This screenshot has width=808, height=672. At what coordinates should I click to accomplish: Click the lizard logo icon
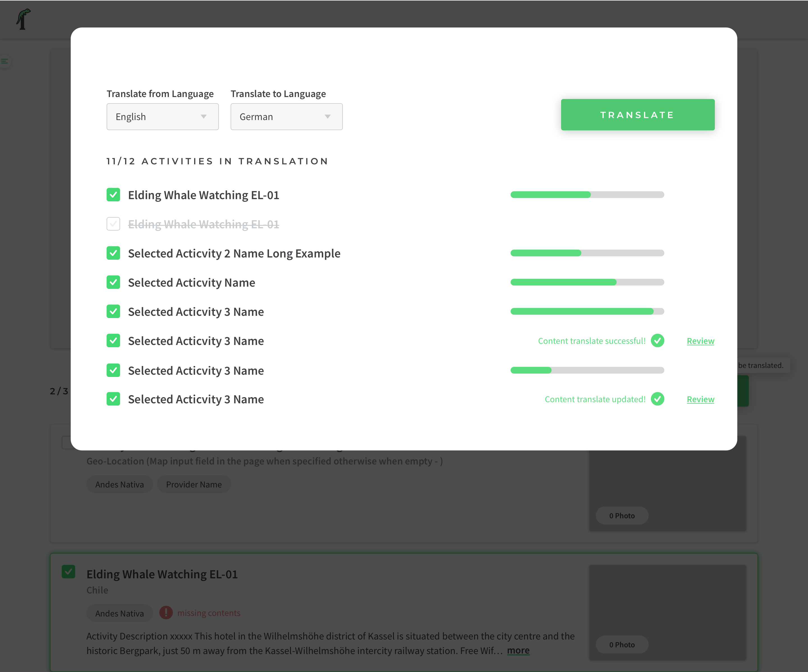[x=23, y=19]
